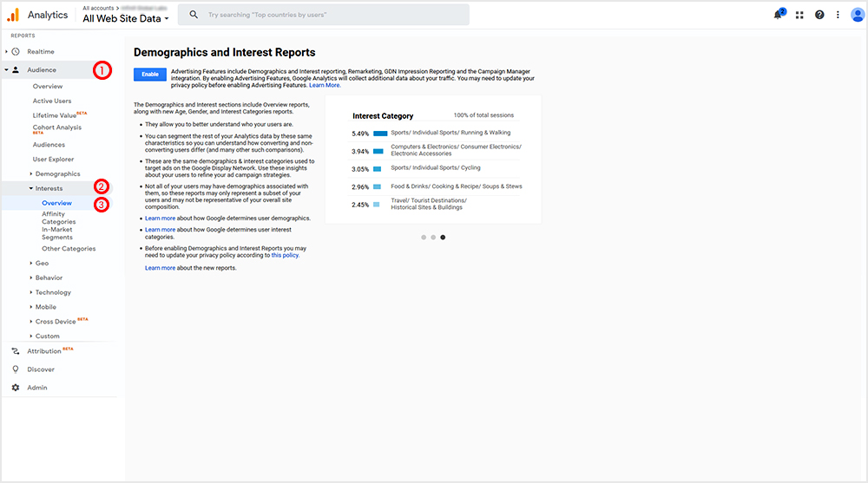
Task: Click the Google Analytics logo
Action: (x=14, y=15)
